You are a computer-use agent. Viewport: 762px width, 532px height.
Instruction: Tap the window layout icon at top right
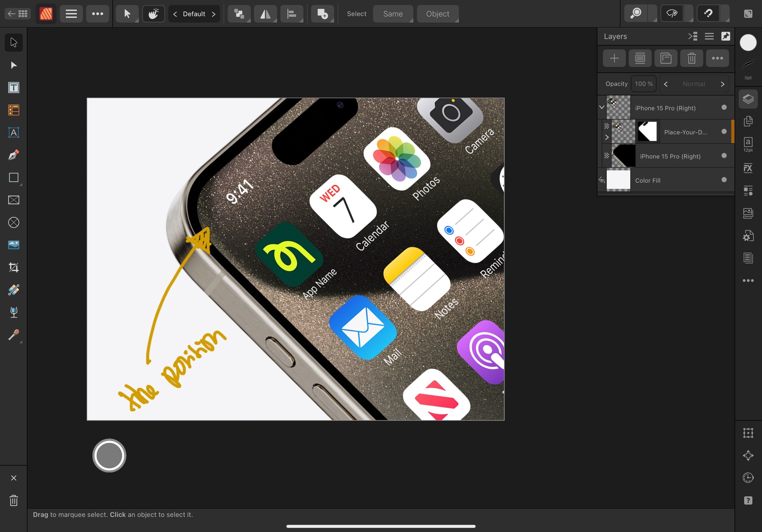pyautogui.click(x=748, y=14)
